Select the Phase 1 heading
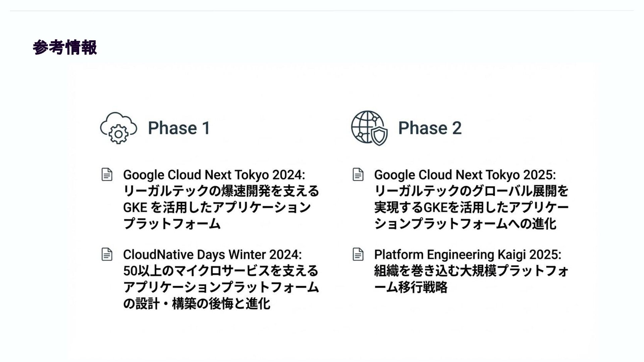The height and width of the screenshot is (362, 644). coord(179,128)
